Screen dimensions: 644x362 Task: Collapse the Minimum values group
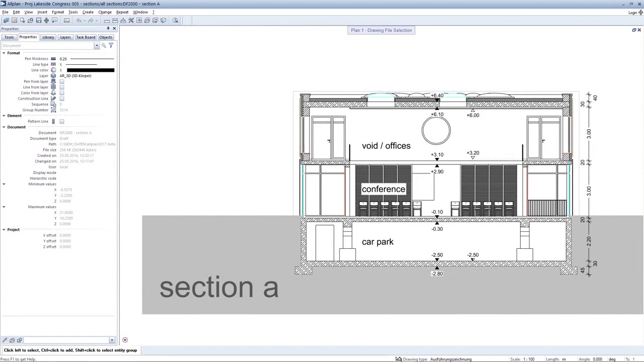(4, 184)
